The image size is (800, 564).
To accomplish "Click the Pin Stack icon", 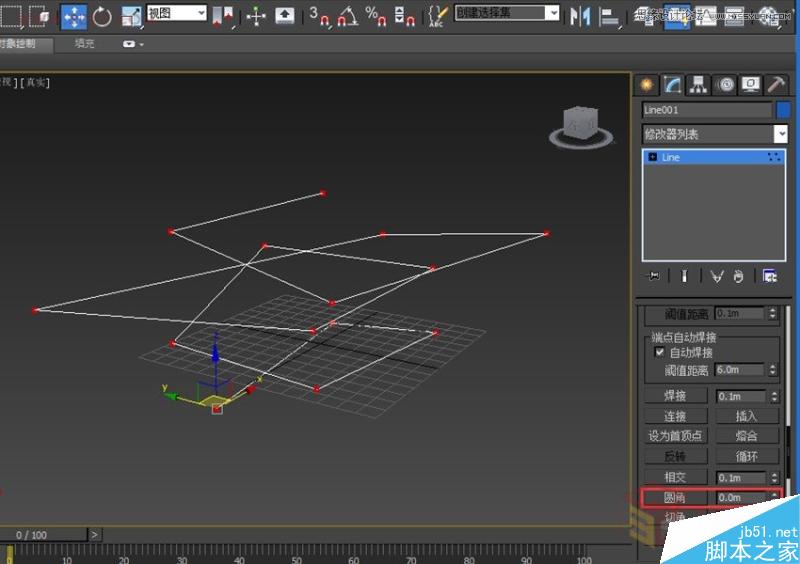I will pyautogui.click(x=653, y=276).
